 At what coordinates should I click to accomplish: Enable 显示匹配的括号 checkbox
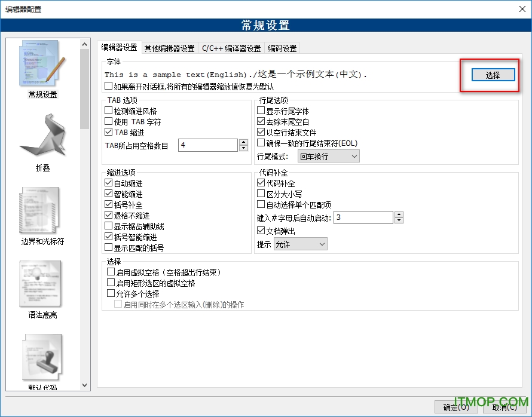[x=108, y=247]
